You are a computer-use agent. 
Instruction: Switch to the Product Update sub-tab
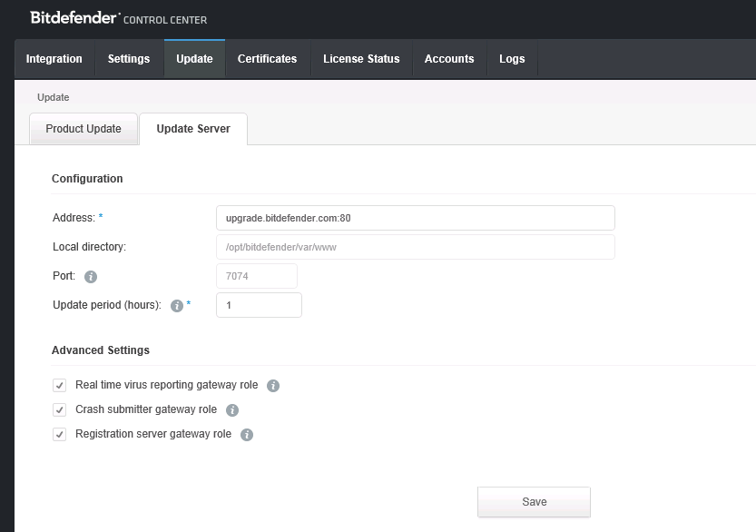pyautogui.click(x=83, y=129)
